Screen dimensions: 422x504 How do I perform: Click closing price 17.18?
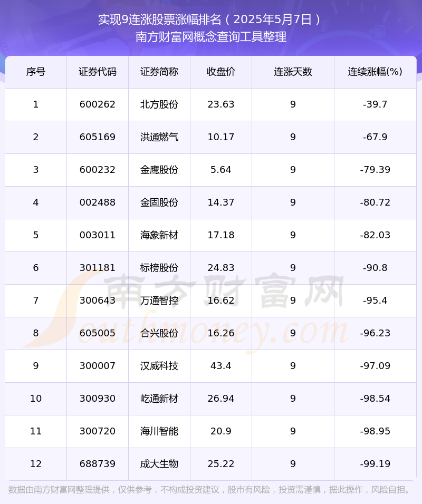221,235
